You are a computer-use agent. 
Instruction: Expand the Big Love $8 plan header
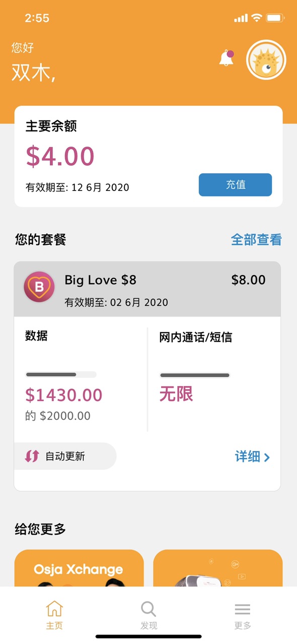coord(147,289)
